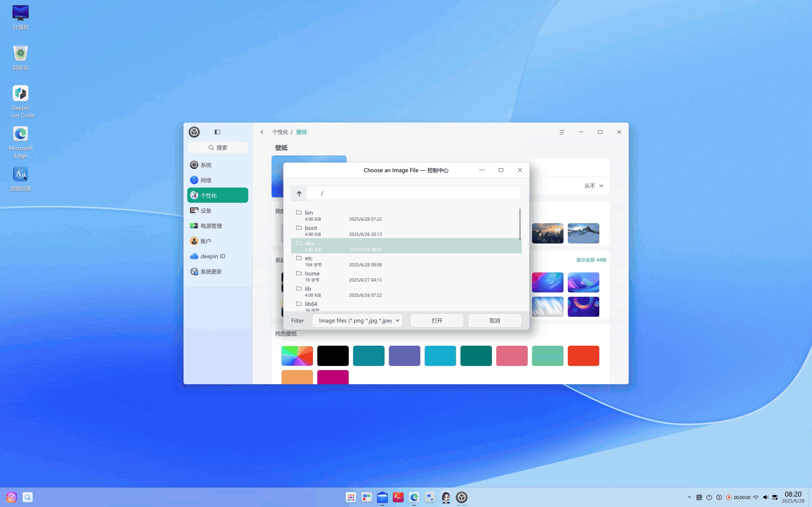Open 欧路词典 desktop icon
This screenshot has width=812, height=507.
[21, 179]
